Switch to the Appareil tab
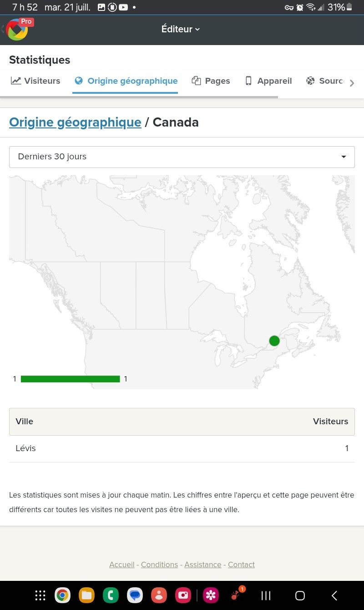The image size is (364, 610). (x=268, y=81)
